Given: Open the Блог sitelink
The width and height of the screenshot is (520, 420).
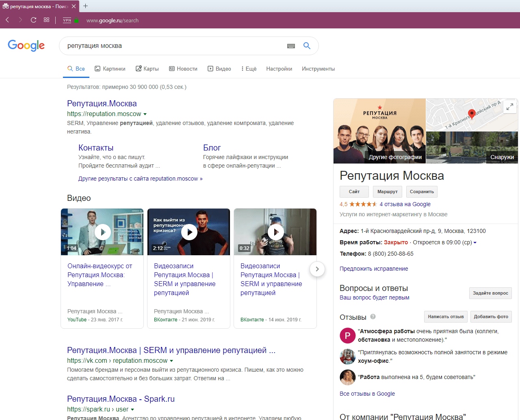Looking at the screenshot, I should pos(212,148).
